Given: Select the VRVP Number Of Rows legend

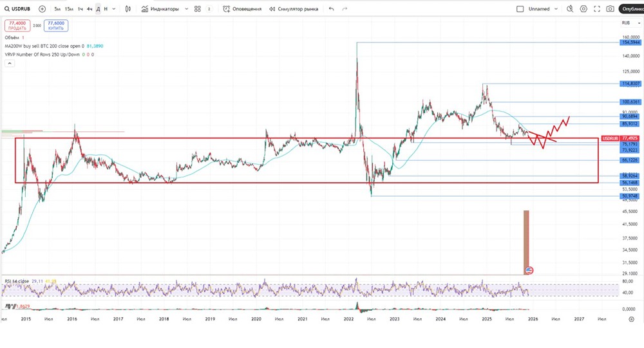Looking at the screenshot, I should [x=43, y=54].
